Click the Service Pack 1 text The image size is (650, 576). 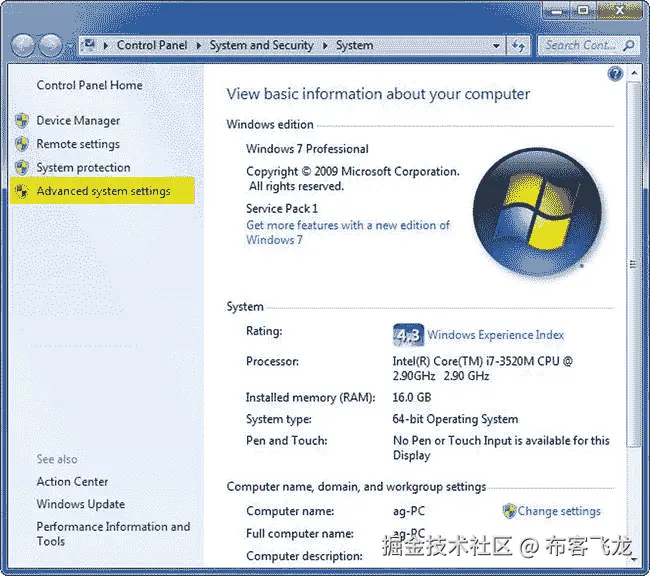tap(282, 208)
